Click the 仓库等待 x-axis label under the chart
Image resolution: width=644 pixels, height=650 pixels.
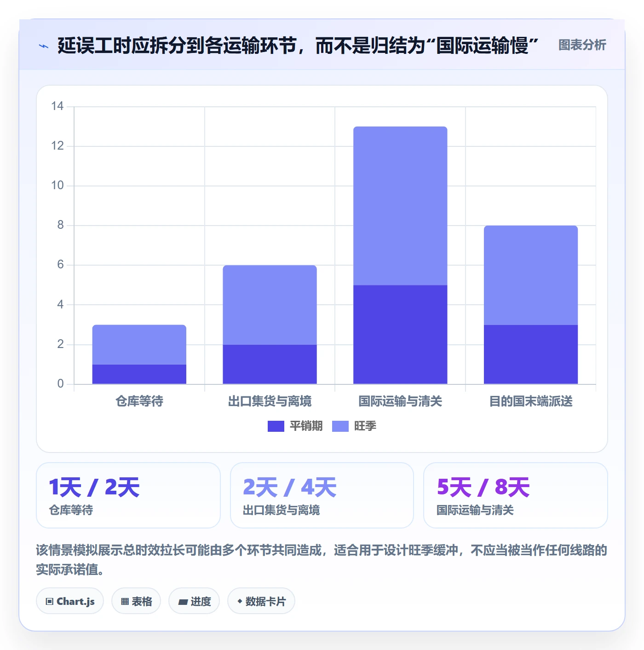click(x=139, y=401)
